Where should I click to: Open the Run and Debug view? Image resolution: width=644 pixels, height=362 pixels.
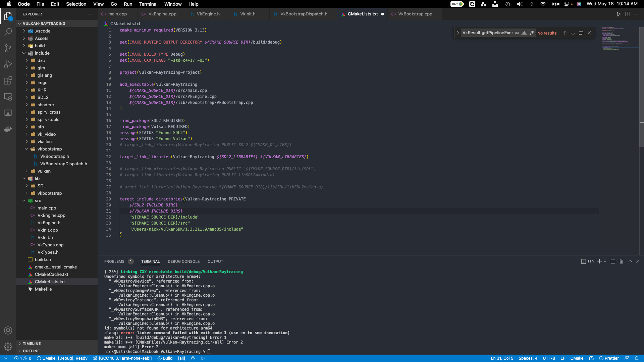click(x=8, y=64)
